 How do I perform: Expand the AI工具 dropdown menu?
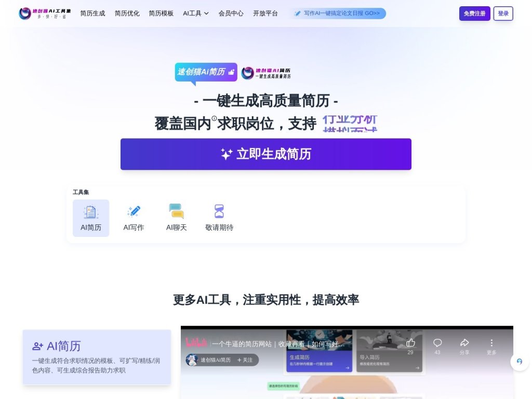pyautogui.click(x=196, y=14)
